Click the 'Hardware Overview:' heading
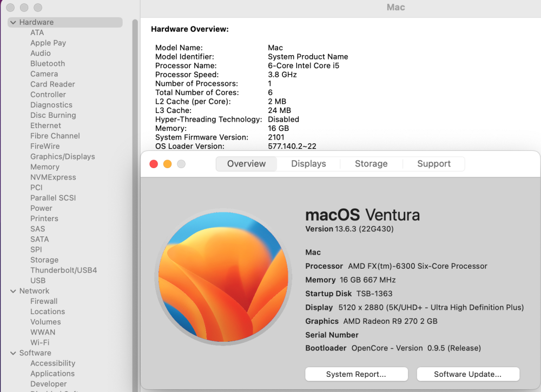Screen dimensions: 541x392 [x=190, y=29]
